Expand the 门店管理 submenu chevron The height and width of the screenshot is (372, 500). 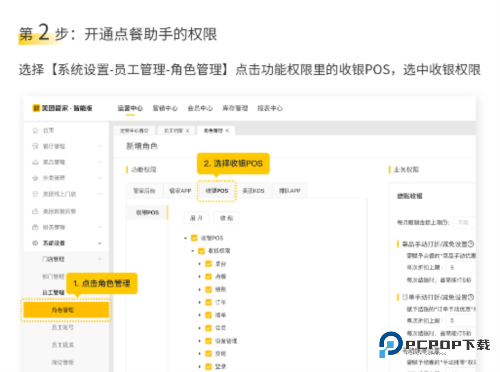click(100, 259)
